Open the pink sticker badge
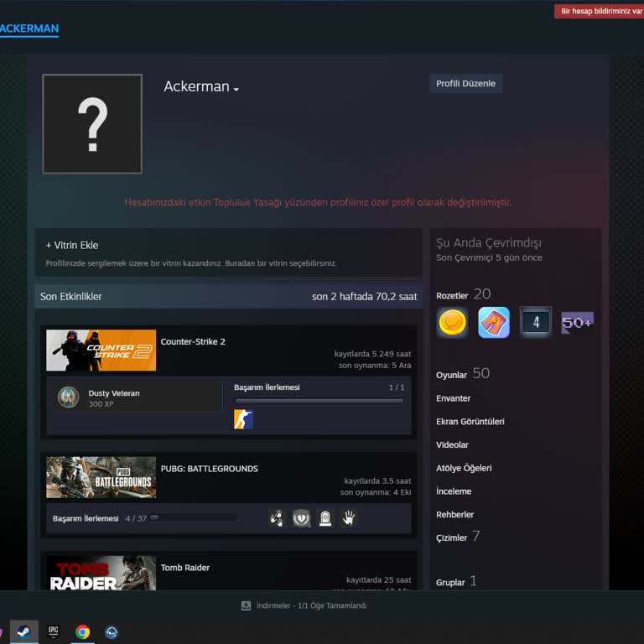 click(494, 322)
